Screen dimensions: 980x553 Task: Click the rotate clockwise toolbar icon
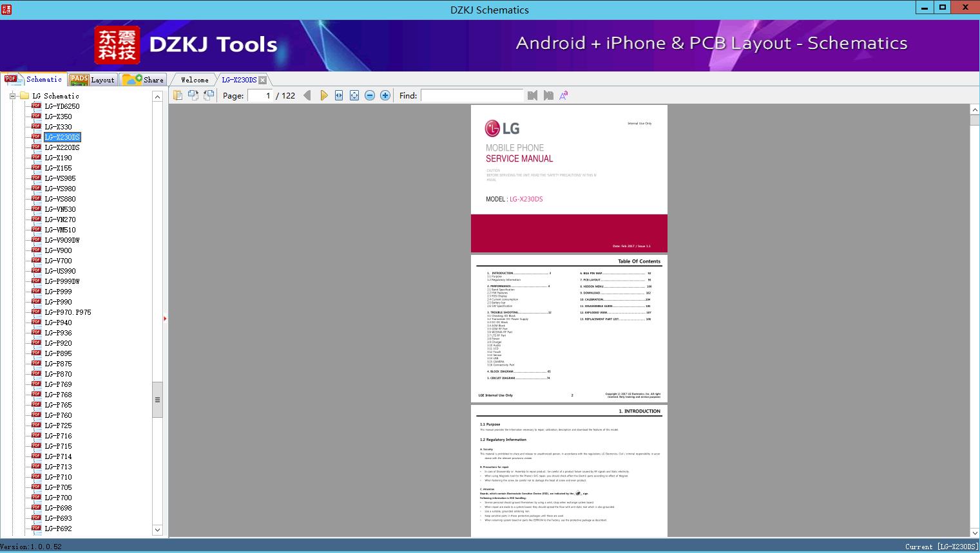click(209, 95)
